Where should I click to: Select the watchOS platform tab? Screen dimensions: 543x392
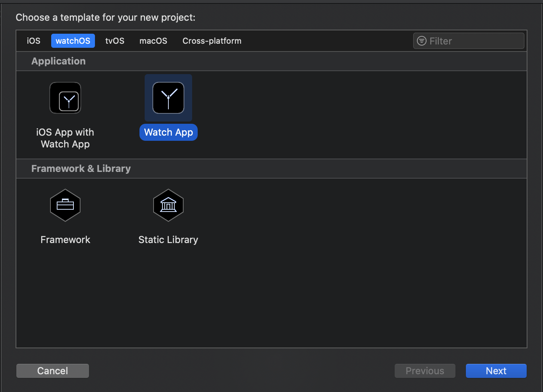(73, 41)
